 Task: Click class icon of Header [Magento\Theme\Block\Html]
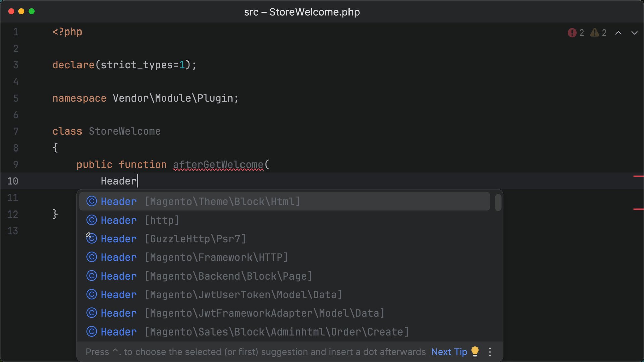(x=91, y=201)
